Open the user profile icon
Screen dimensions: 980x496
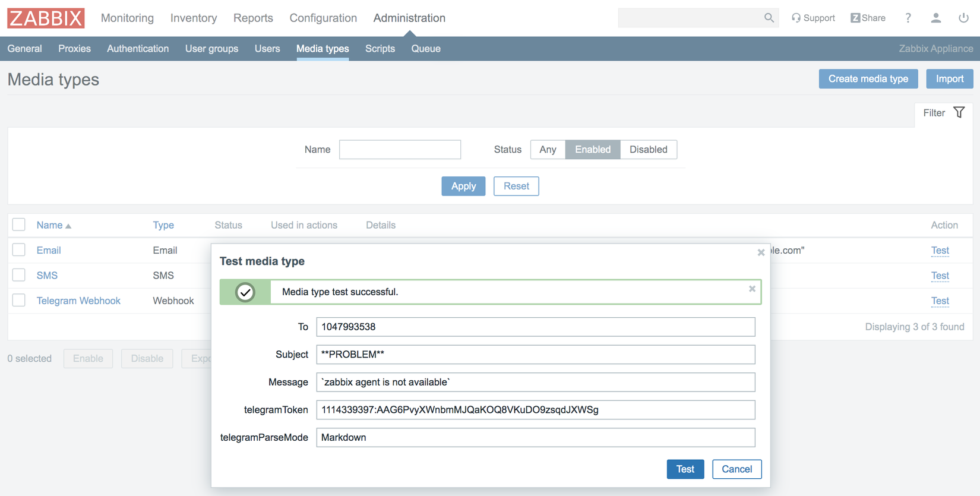click(x=935, y=18)
